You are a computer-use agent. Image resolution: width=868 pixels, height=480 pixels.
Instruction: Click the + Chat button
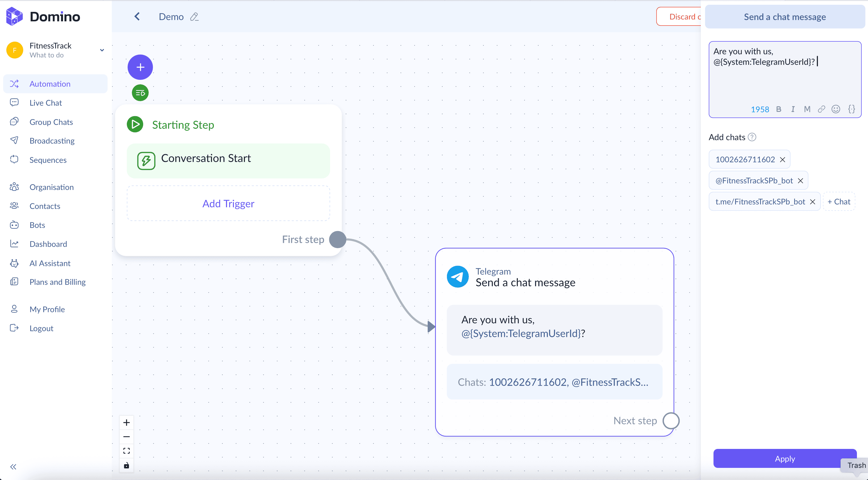(x=839, y=202)
